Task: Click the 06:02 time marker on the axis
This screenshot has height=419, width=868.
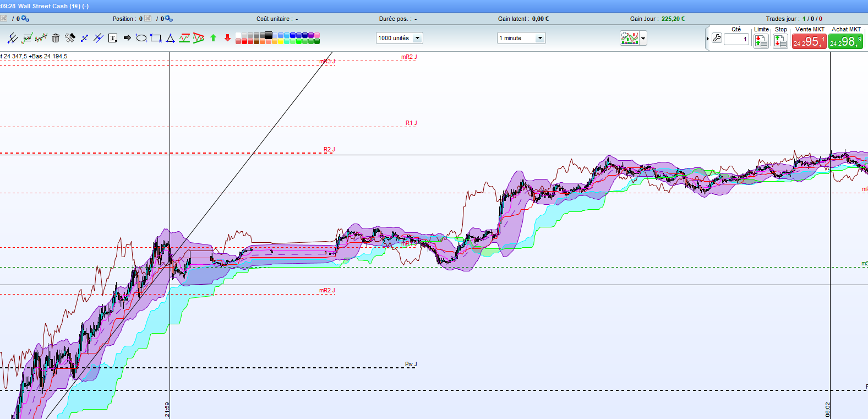Action: (828, 410)
